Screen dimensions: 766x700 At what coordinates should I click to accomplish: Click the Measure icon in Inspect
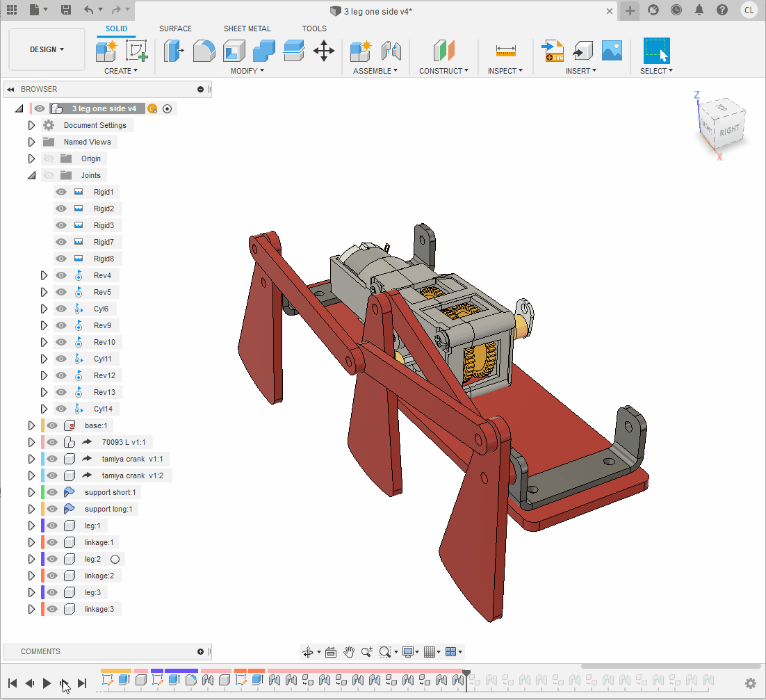click(505, 51)
